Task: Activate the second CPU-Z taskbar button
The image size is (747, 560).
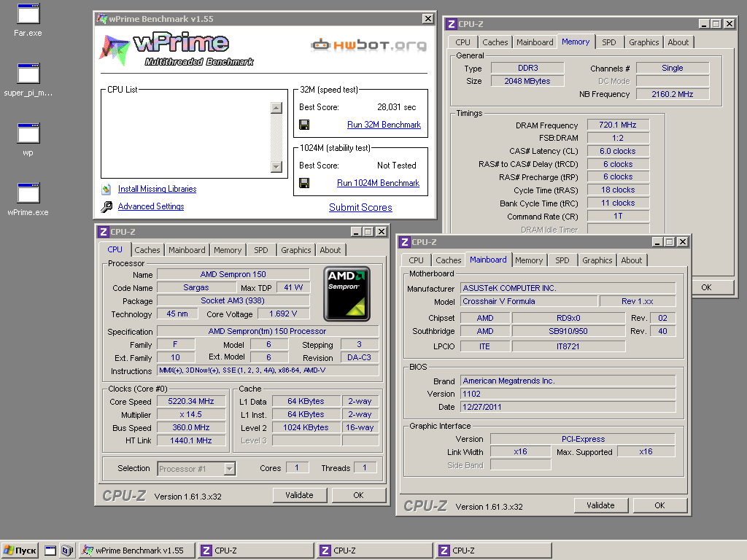Action: coord(375,551)
